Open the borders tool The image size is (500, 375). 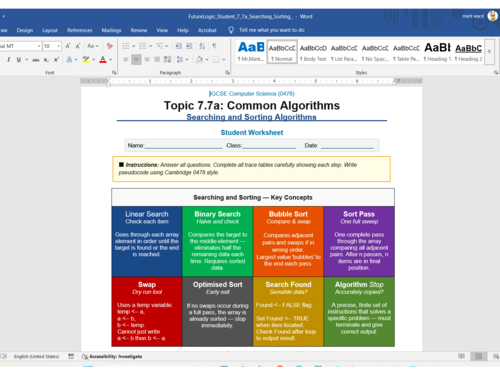[x=216, y=60]
